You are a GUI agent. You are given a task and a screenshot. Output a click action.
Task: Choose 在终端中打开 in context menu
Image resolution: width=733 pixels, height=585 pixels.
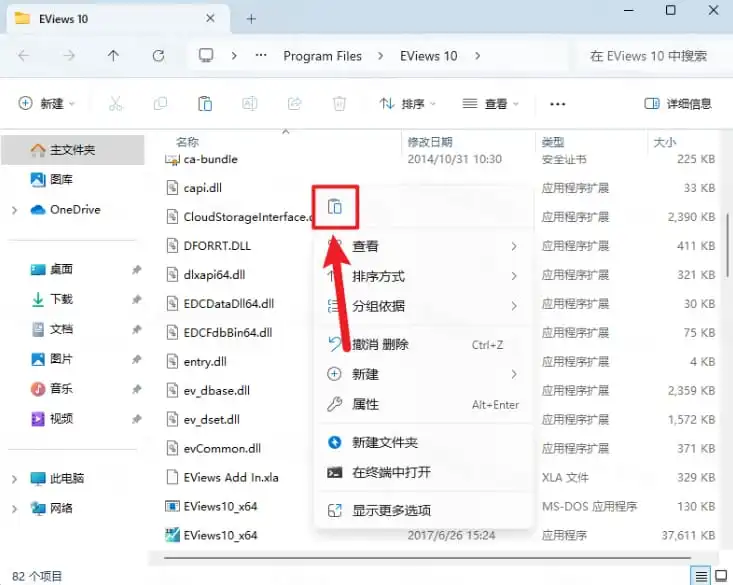(424, 472)
